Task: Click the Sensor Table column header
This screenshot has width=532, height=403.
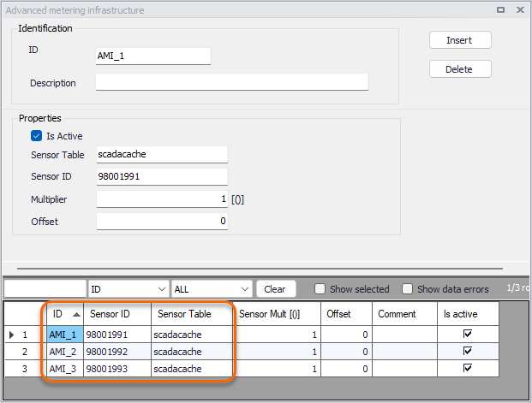Action: point(192,314)
